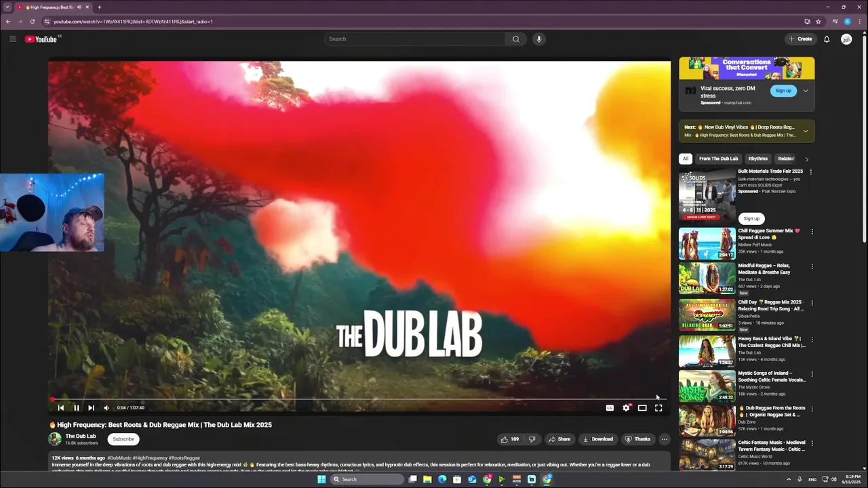The image size is (868, 488).
Task: Skip to the previous video
Action: tap(60, 408)
